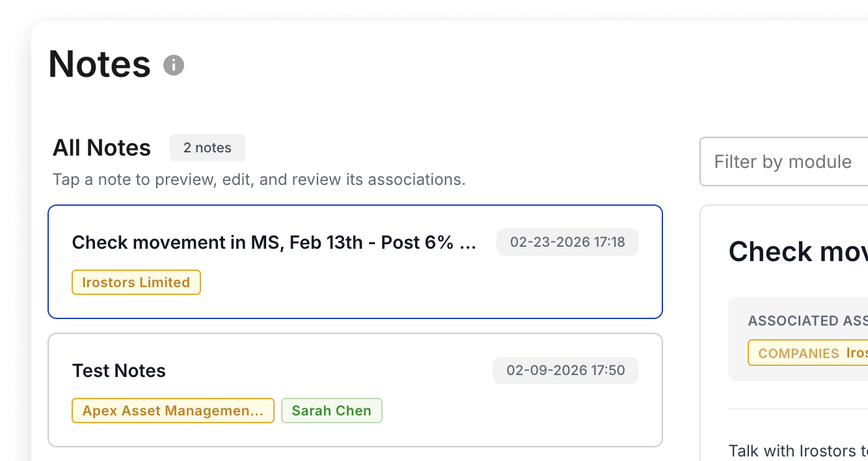
Task: Click the Check movement title in preview pane
Action: point(798,251)
